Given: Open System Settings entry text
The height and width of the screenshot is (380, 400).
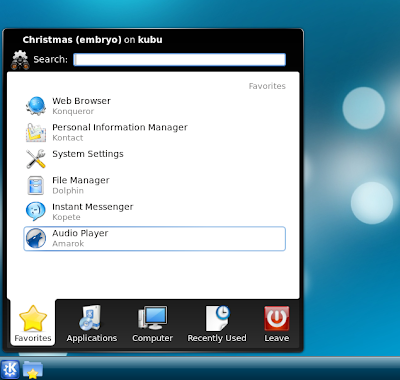Looking at the screenshot, I should (x=88, y=154).
